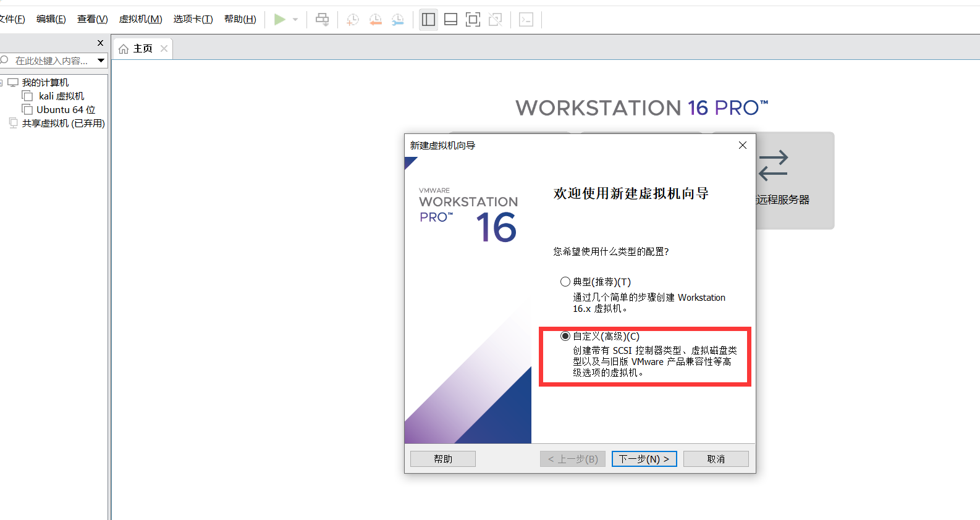This screenshot has width=980, height=520.
Task: Click the shared VMs icon beside 共享虚拟机
Action: pos(14,123)
